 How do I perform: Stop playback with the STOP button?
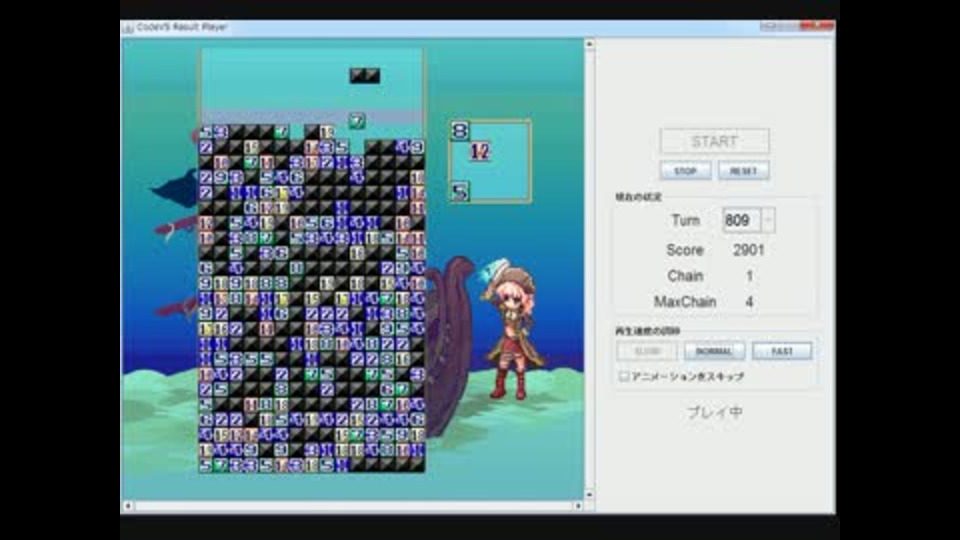pos(685,171)
